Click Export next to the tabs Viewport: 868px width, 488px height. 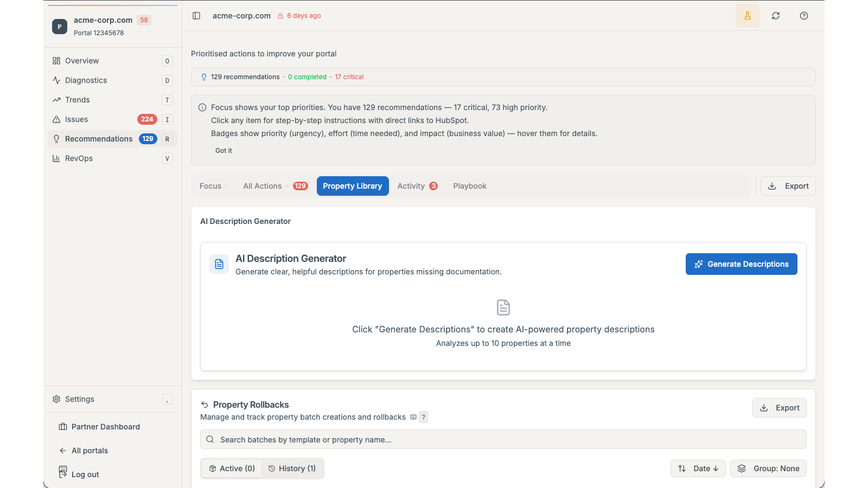click(788, 186)
